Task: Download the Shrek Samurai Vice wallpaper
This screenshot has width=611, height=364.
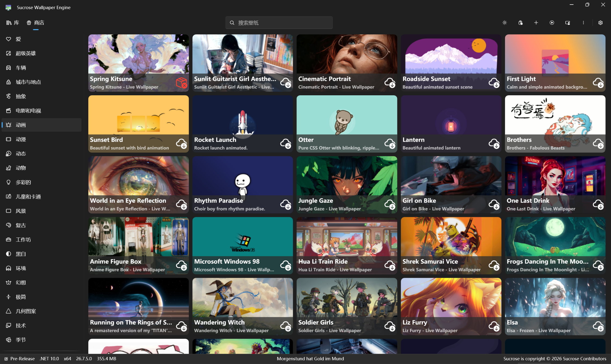Action: [x=494, y=265]
